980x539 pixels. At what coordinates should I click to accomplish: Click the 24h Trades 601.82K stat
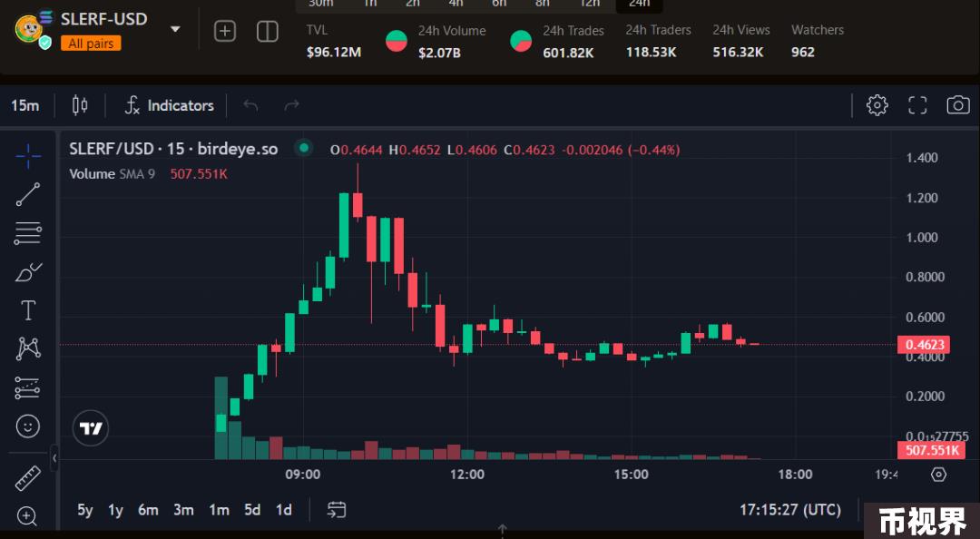[x=573, y=41]
